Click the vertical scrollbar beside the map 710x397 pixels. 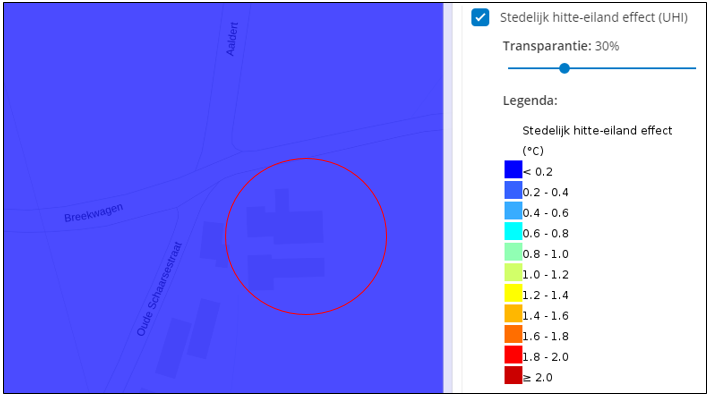pos(448,198)
